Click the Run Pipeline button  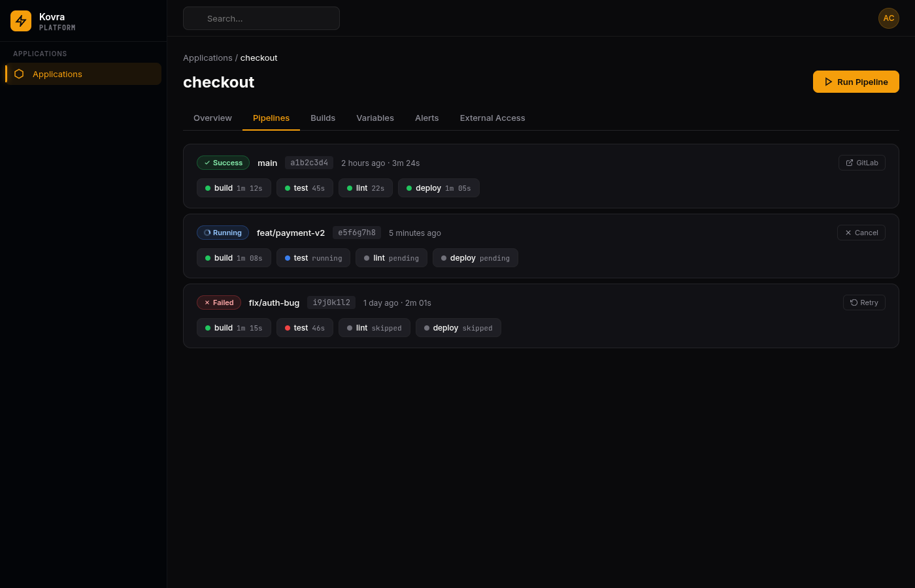(856, 82)
